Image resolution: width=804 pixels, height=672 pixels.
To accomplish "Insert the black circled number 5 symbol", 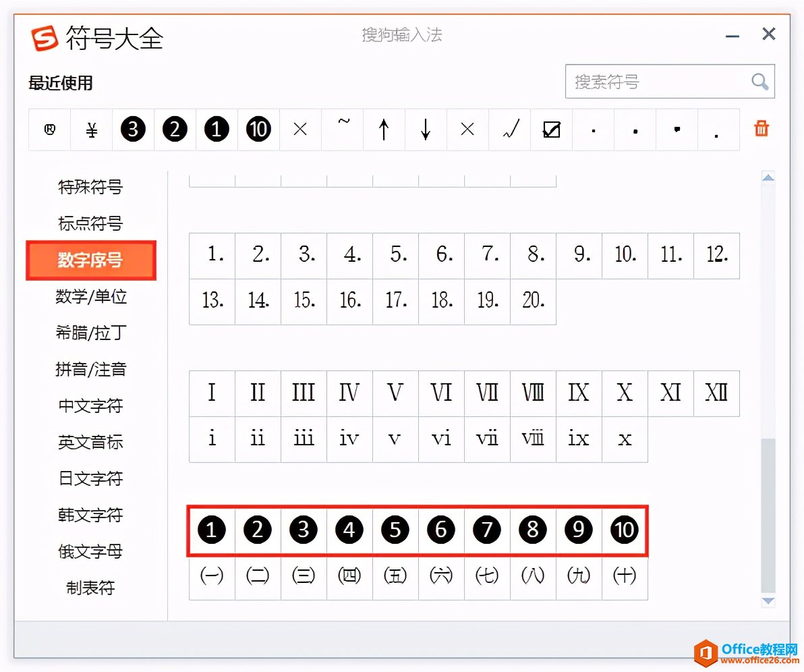I will click(x=395, y=530).
